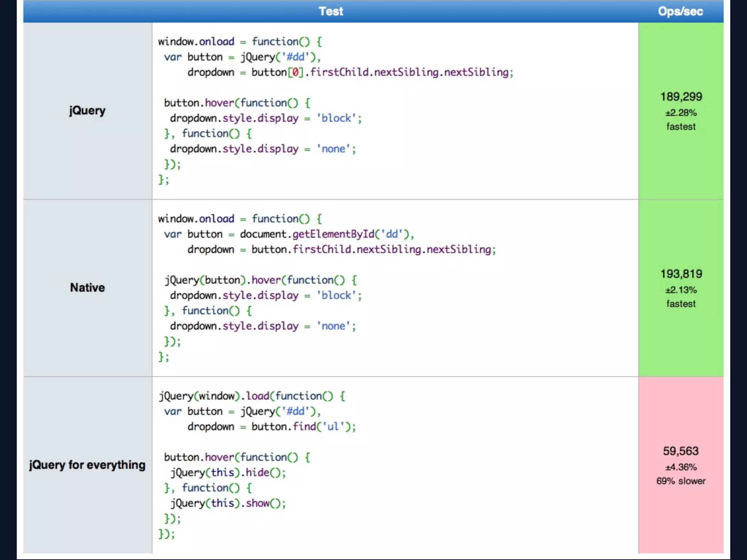Click "dropdown.style.display = 'block';" in Native row
Screen dimensions: 747x560
(266, 295)
